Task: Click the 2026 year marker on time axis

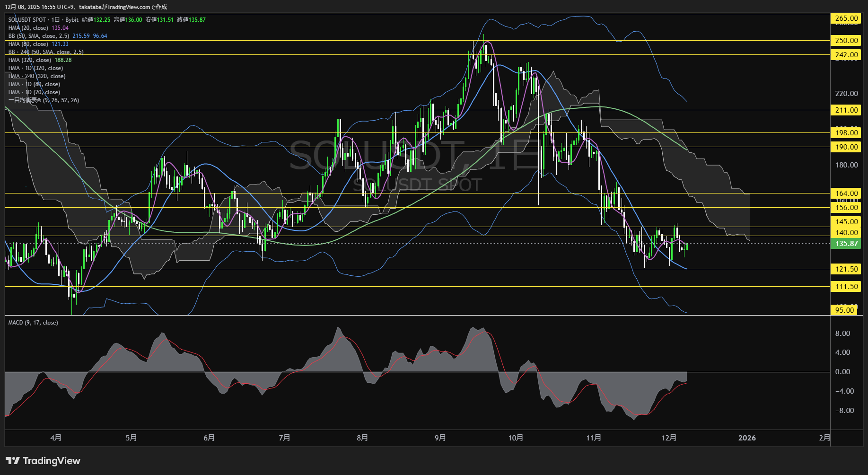Action: tap(747, 438)
